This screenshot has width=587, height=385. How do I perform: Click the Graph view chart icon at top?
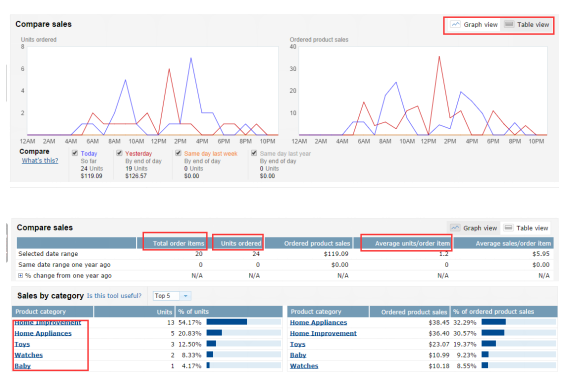pos(455,24)
